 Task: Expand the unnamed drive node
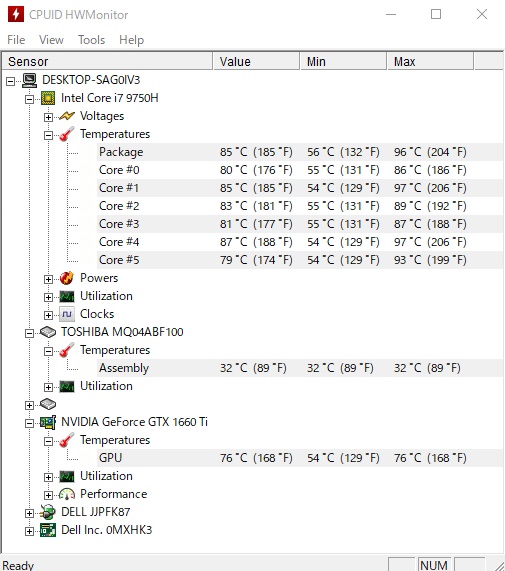(29, 405)
